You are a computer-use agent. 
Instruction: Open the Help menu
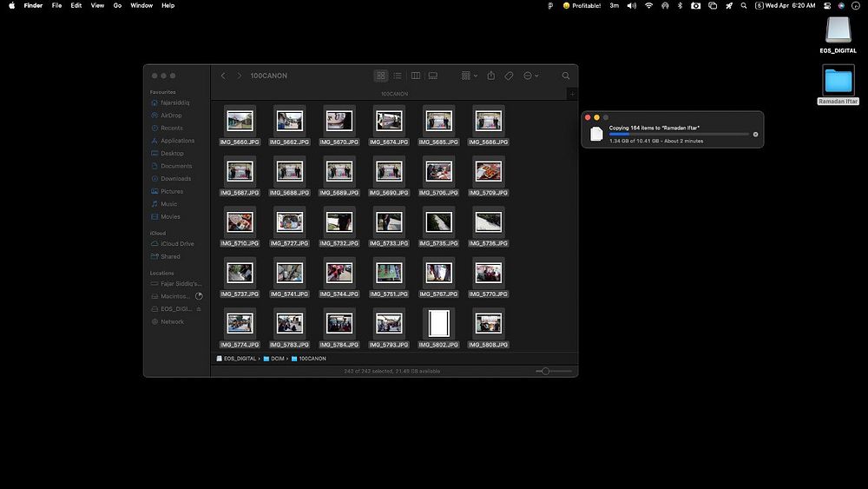168,5
